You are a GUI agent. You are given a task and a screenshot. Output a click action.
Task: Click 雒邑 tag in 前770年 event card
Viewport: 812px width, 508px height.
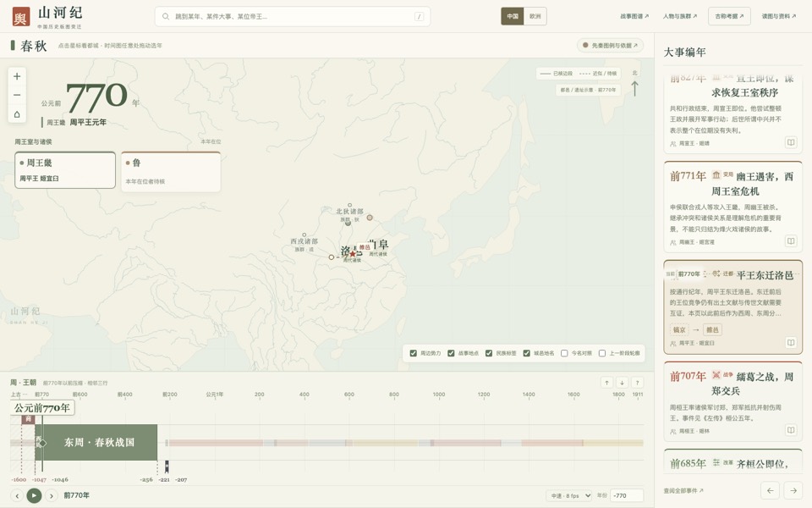pos(712,329)
